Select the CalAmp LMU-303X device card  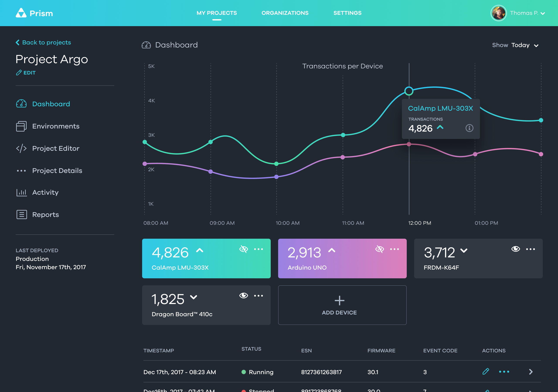[206, 259]
